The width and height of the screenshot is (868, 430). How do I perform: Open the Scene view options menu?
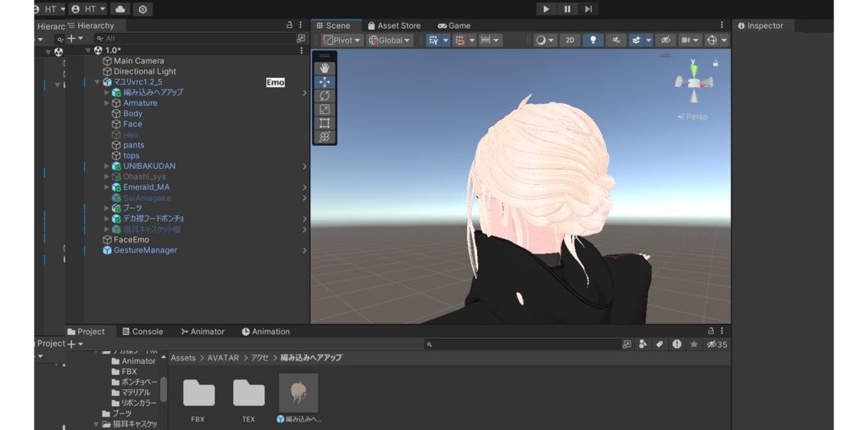point(722,25)
